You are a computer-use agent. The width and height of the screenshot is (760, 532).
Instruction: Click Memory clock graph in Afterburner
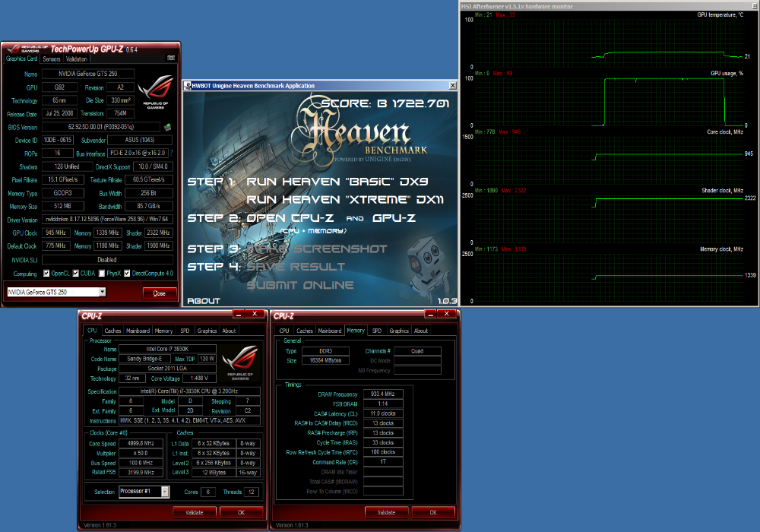click(609, 277)
